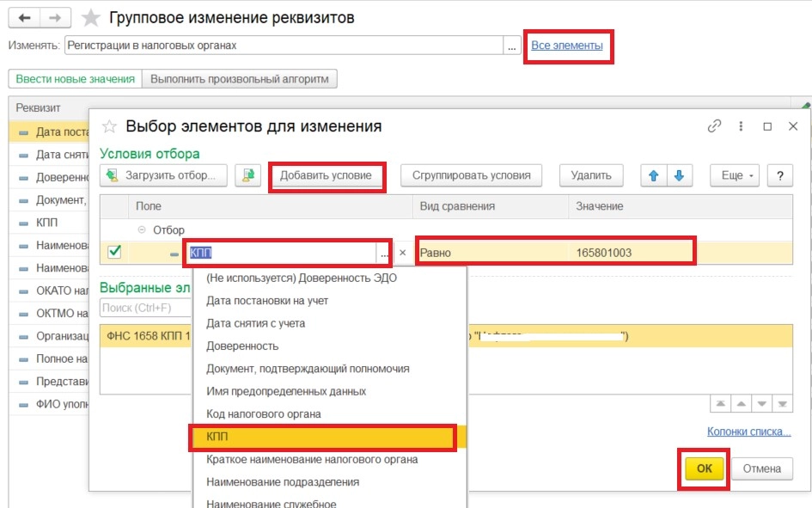Confirm selection with the OK button
812x508 pixels.
click(705, 468)
